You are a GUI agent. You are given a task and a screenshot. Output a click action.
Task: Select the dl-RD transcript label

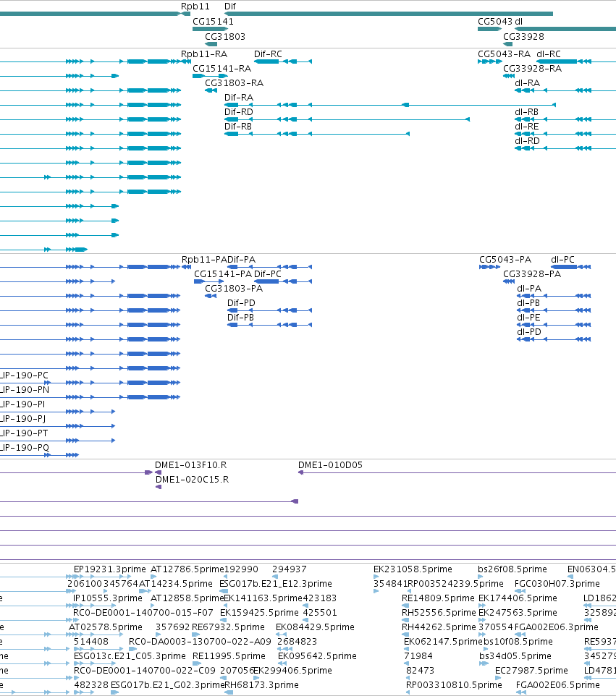point(527,141)
